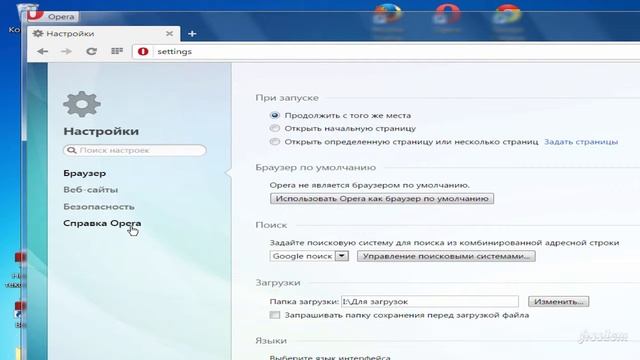Click the Поиск настроек search field

(x=135, y=150)
